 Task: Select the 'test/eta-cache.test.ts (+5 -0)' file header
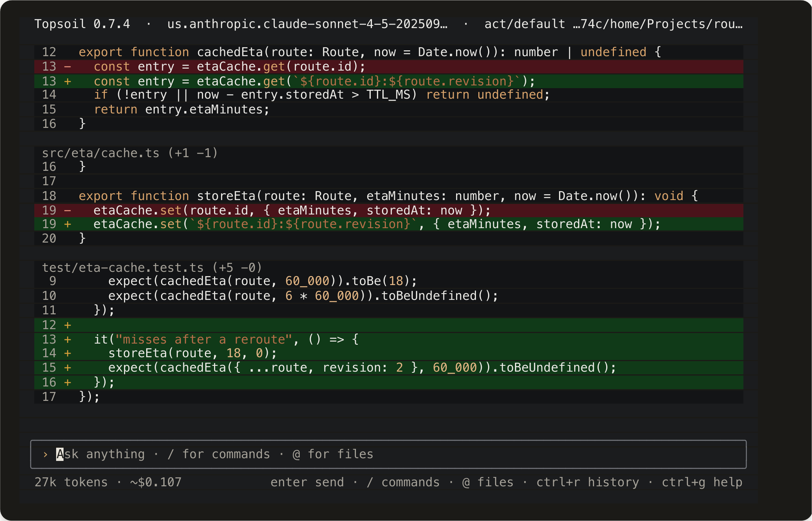[152, 267]
